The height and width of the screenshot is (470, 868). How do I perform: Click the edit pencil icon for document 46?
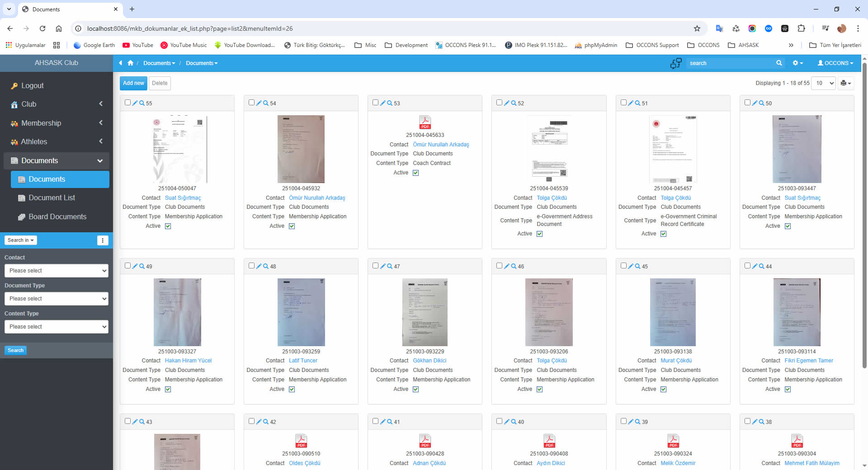point(506,266)
